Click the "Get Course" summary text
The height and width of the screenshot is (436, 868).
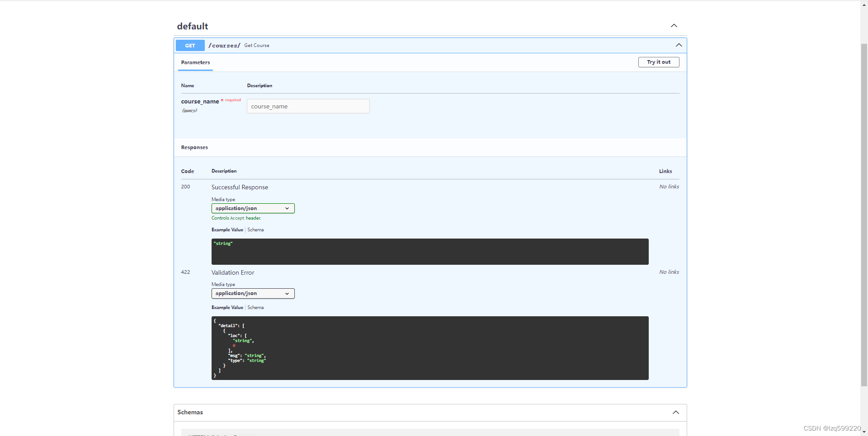pyautogui.click(x=257, y=46)
